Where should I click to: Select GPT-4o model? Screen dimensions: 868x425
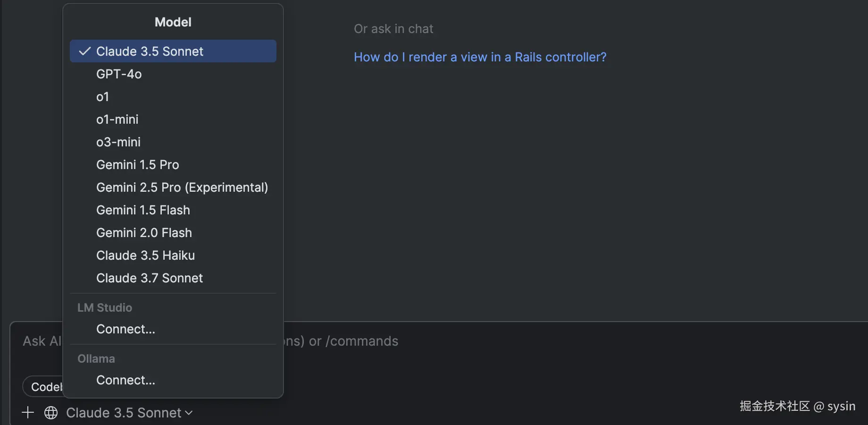pos(119,74)
